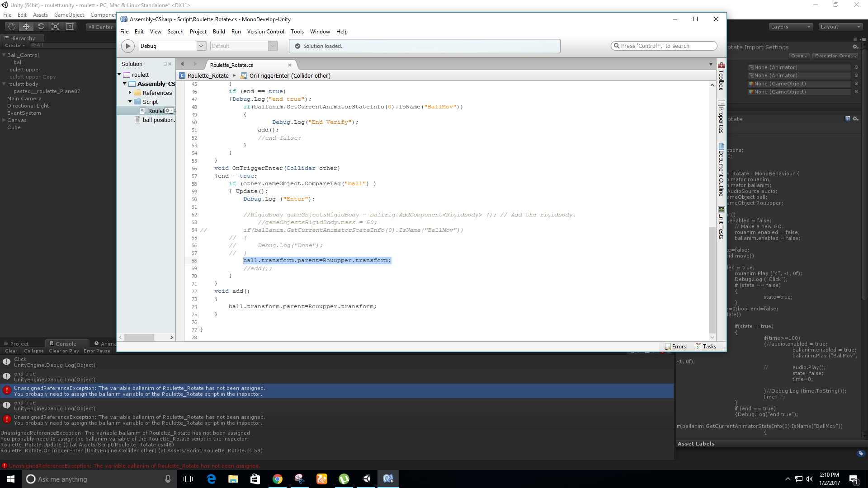Viewport: 868px width, 488px height.
Task: Click Clear button in Unity Console
Action: tap(11, 351)
